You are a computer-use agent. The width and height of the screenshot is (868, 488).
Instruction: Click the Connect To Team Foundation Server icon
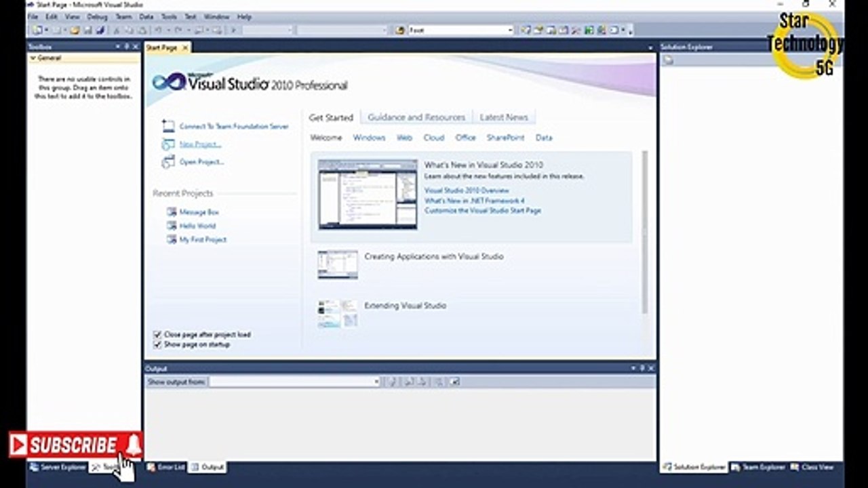[168, 126]
